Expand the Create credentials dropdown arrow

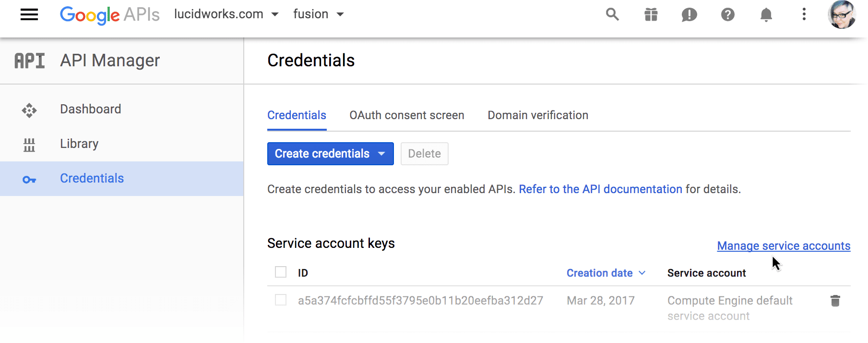[x=381, y=154]
